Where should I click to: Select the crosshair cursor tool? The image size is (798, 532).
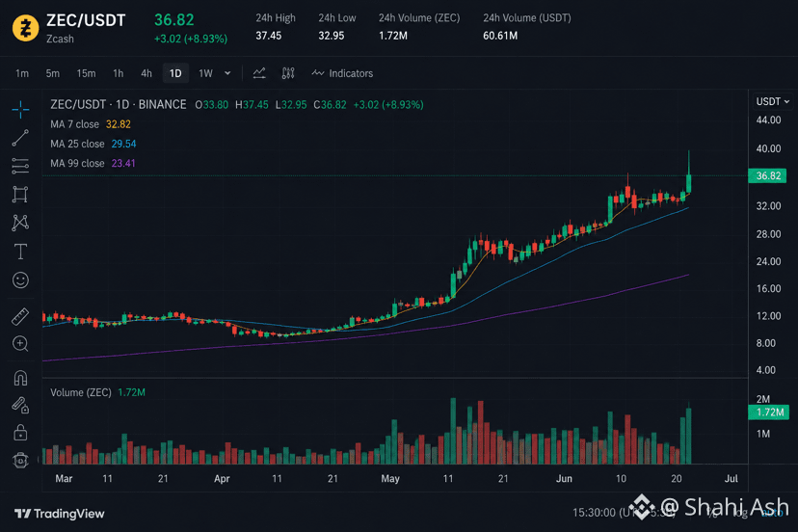point(20,109)
